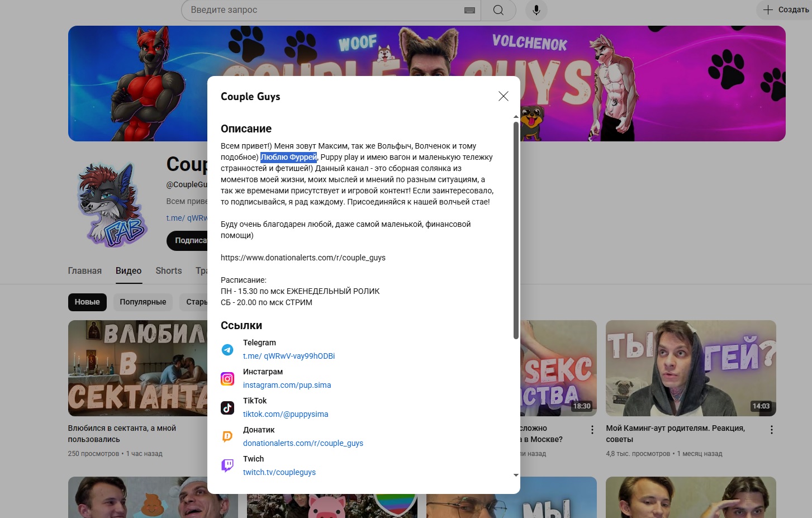Switch to the Главная tab
The height and width of the screenshot is (518, 812).
[x=85, y=271]
